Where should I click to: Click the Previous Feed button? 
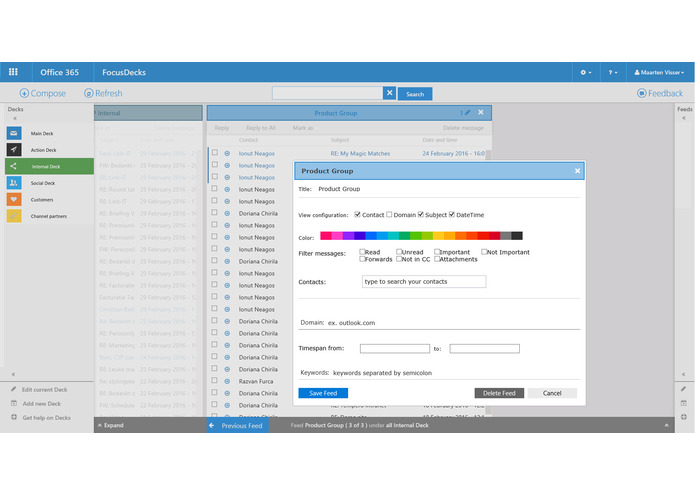(x=238, y=425)
